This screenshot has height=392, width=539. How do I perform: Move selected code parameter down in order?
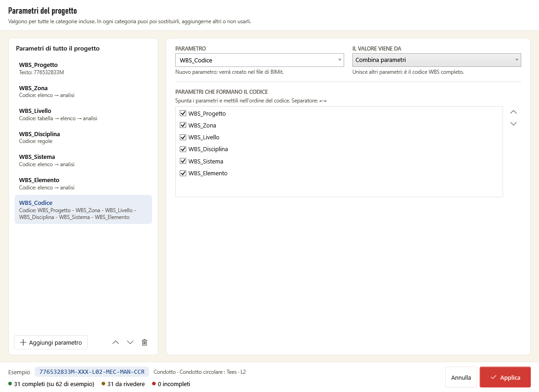[513, 124]
